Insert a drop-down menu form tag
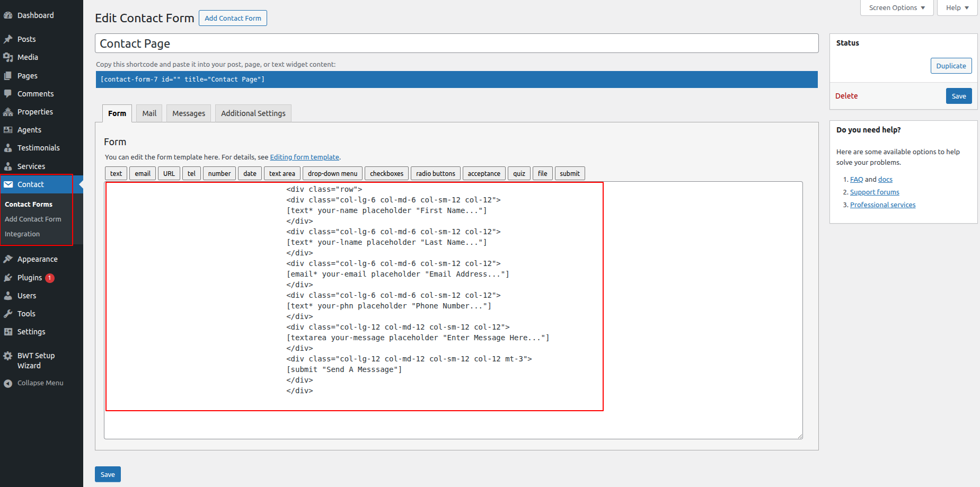This screenshot has width=980, height=487. pos(332,174)
